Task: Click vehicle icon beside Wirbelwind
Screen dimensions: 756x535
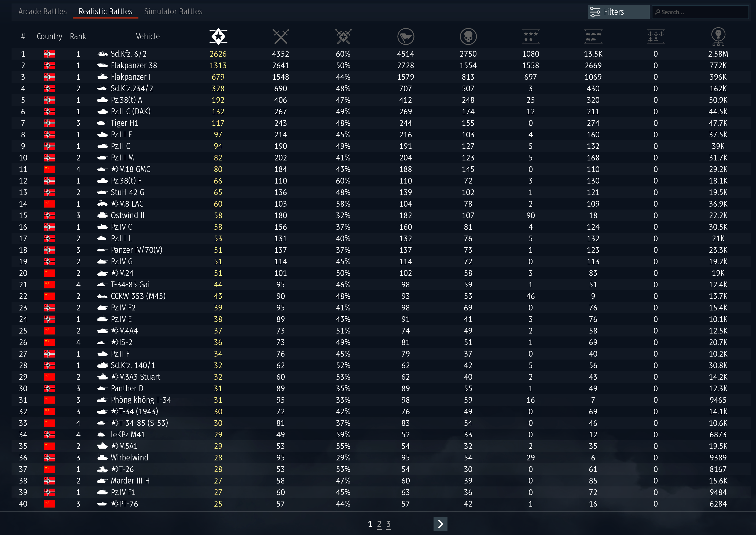Action: 102,457
